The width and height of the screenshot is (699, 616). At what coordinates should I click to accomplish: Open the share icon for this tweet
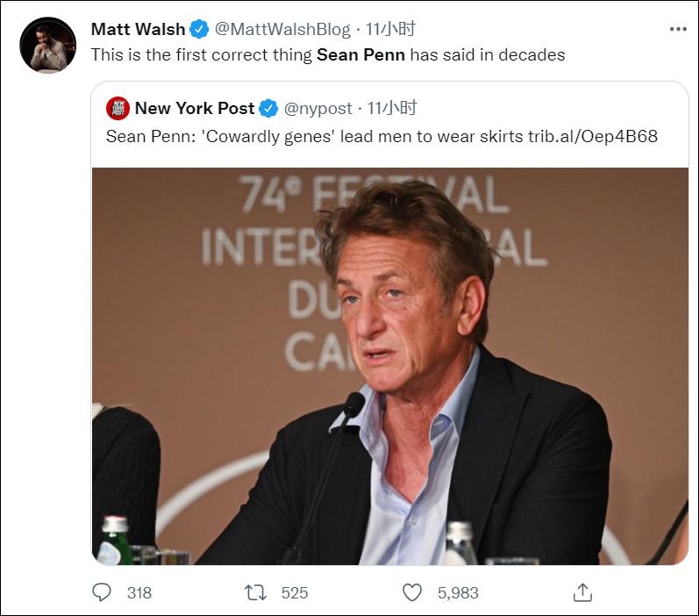point(581,592)
